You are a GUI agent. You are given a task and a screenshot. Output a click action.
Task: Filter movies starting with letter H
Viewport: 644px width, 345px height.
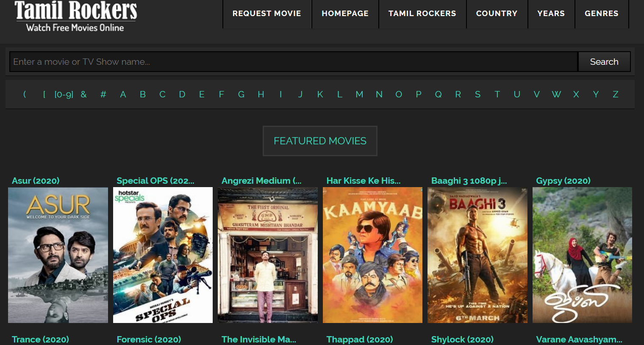(x=261, y=94)
